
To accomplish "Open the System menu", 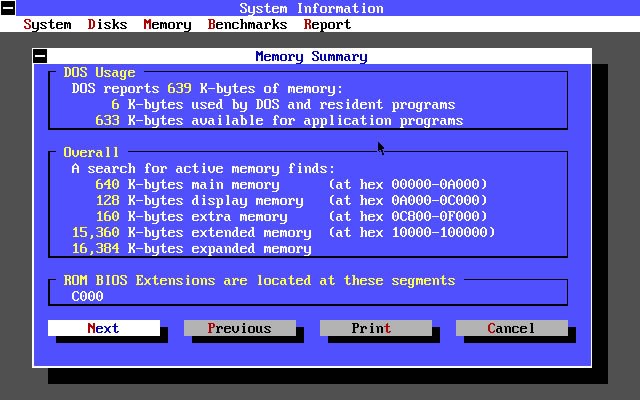I will (x=47, y=24).
